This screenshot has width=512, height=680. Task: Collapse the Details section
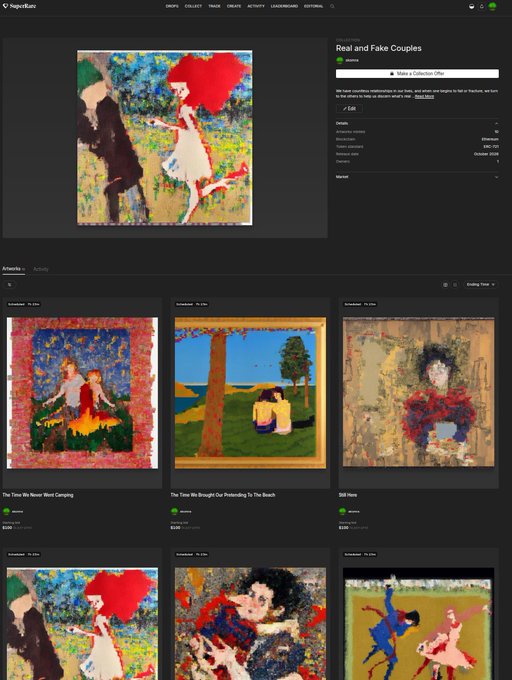[496, 124]
